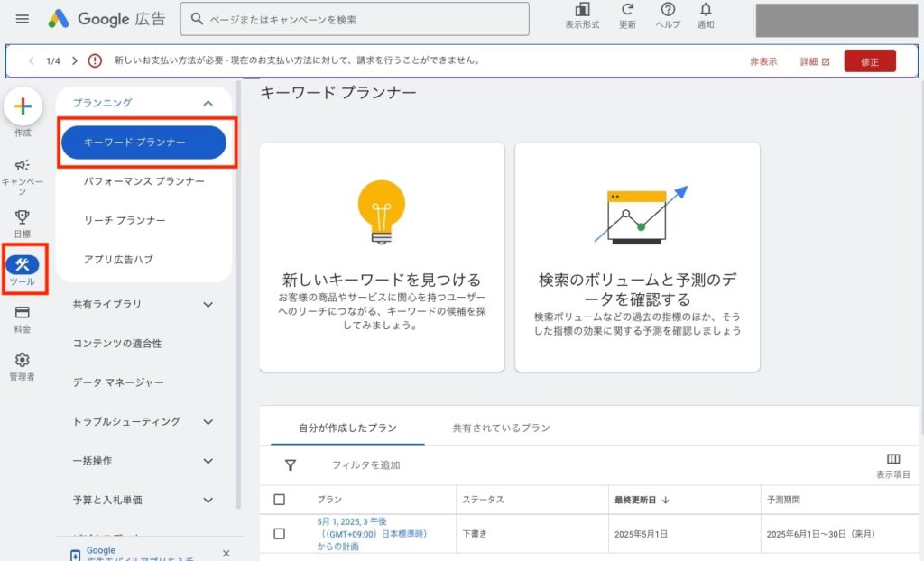Toggle the select-all checkbox in table header
The width and height of the screenshot is (924, 561).
(x=279, y=500)
